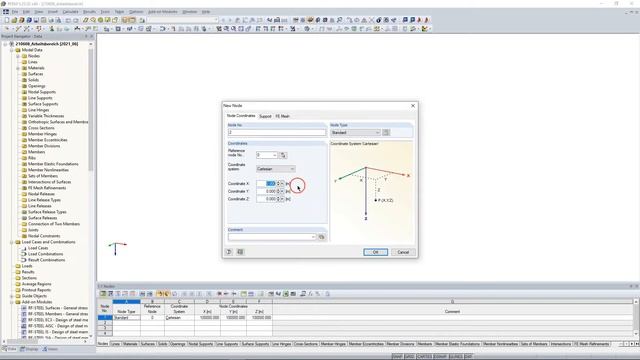
Task: Toggle OSNAP in status bar
Action: point(440,356)
